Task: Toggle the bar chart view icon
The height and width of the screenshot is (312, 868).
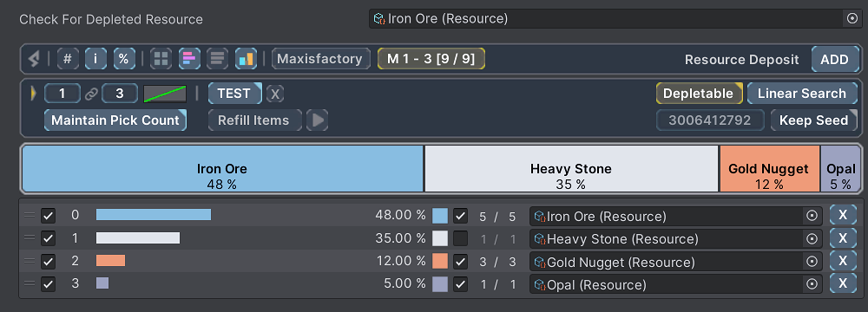Action: pyautogui.click(x=246, y=59)
